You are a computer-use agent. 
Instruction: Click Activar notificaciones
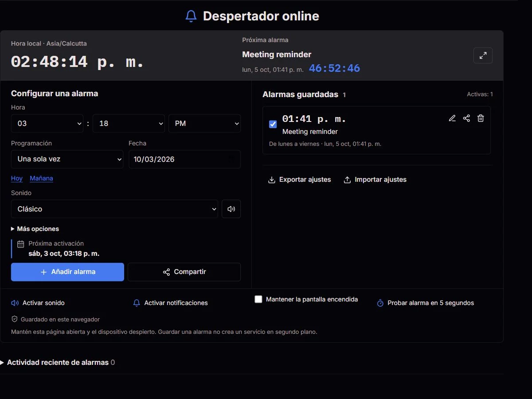coord(170,303)
